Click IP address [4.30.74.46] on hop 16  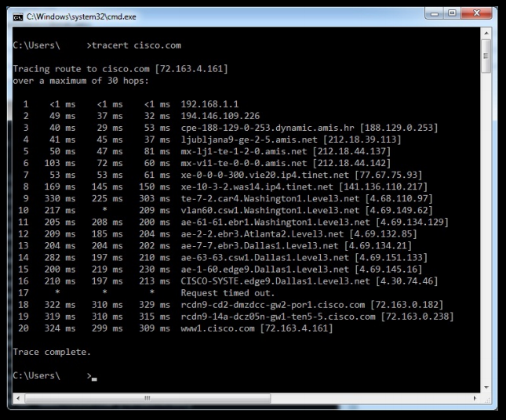coord(407,281)
